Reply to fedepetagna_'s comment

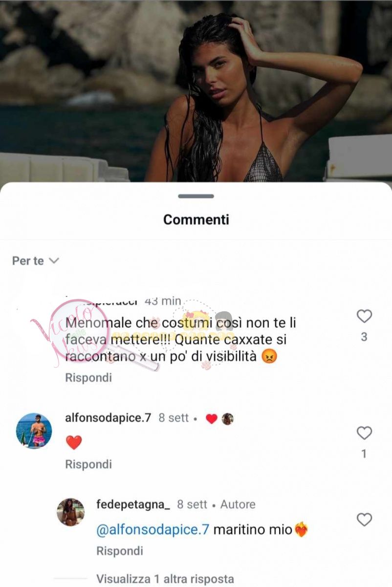click(120, 551)
